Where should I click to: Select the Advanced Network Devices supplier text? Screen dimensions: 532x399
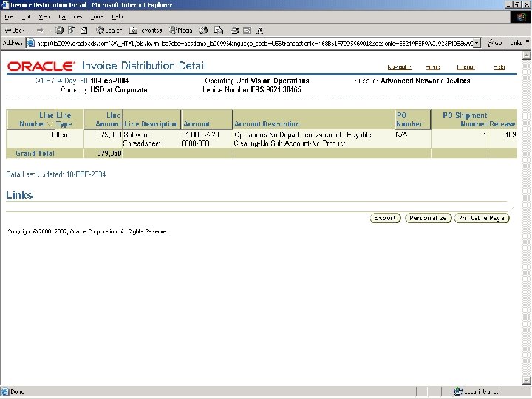pyautogui.click(x=425, y=81)
